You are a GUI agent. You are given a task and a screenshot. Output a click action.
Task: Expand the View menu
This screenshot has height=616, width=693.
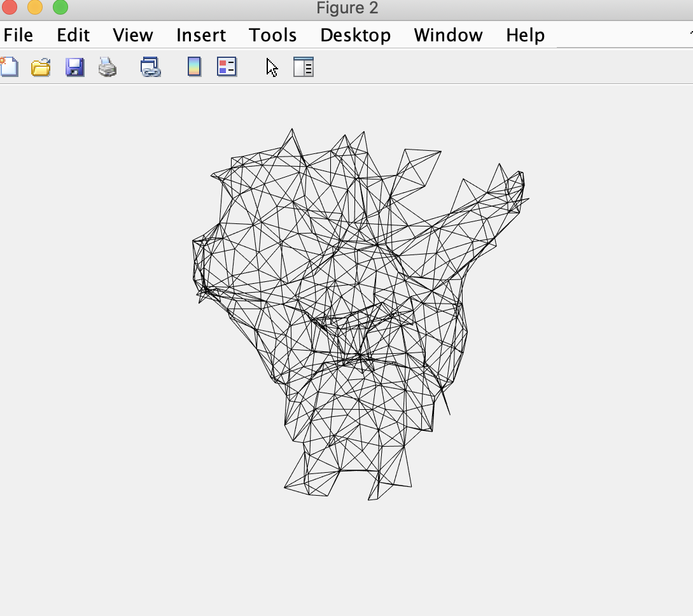133,35
